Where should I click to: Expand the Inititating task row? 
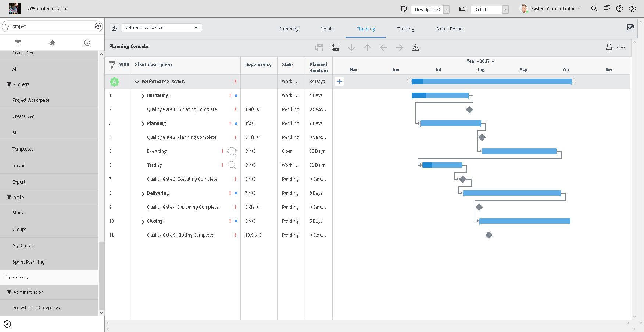(x=143, y=95)
